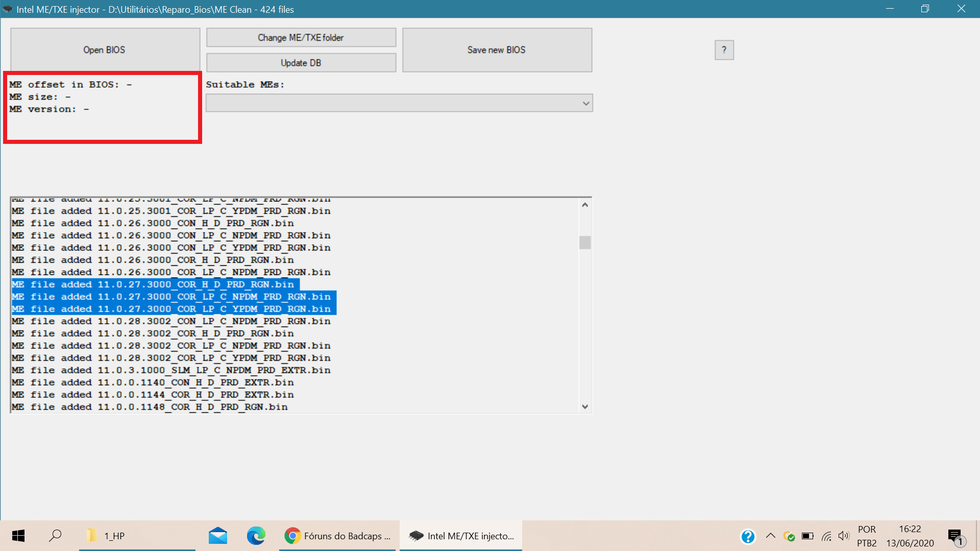Open the Windows Start menu
980x551 pixels.
[x=18, y=536]
